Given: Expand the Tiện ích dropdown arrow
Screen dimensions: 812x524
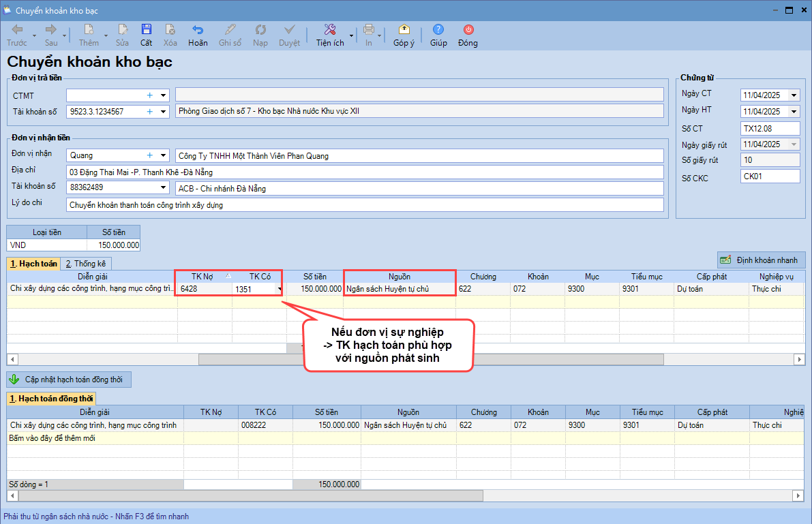Looking at the screenshot, I should point(351,36).
